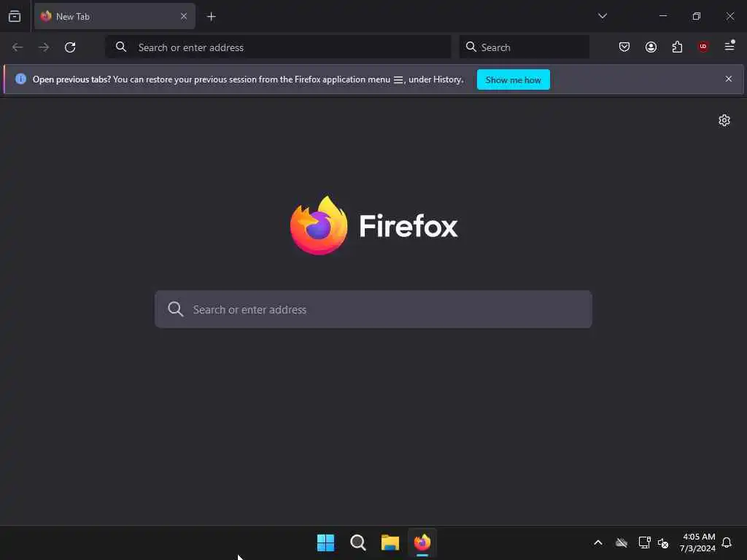Open a new tab with plus button
Image resolution: width=747 pixels, height=560 pixels.
pyautogui.click(x=212, y=17)
